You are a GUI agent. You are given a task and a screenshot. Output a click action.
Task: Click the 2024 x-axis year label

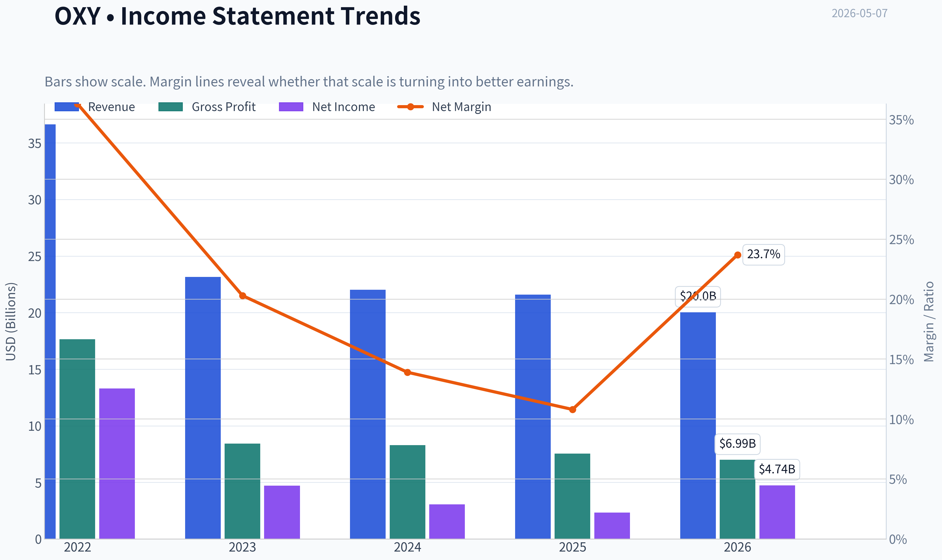click(407, 547)
